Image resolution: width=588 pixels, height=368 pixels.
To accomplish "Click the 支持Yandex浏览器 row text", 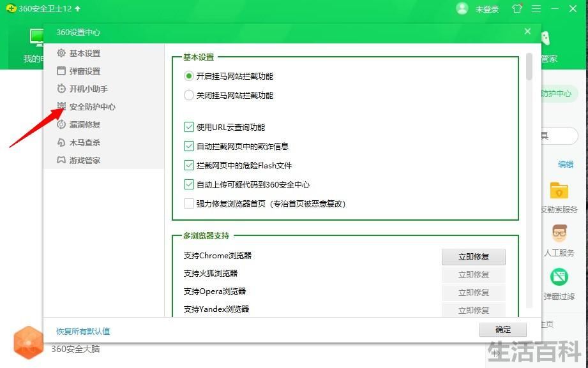I will [x=216, y=309].
